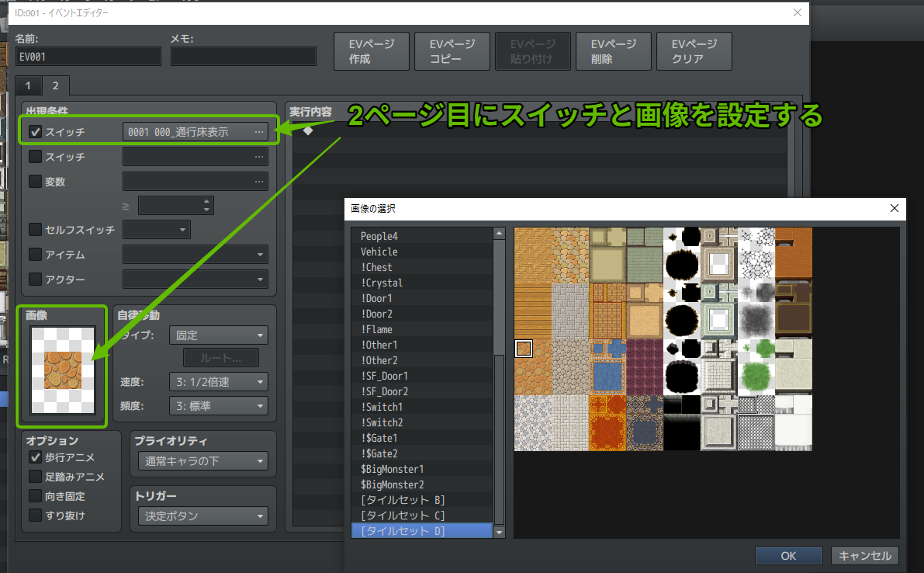The width and height of the screenshot is (924, 573).
Task: Enable すり抜け for the event
Action: coord(34,514)
